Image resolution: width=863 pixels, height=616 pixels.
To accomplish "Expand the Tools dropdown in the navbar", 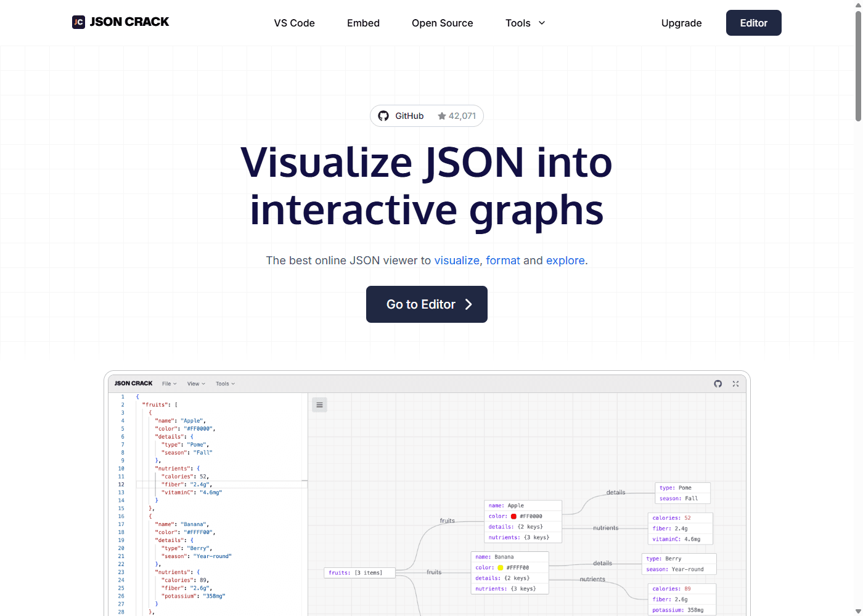I will [x=525, y=23].
